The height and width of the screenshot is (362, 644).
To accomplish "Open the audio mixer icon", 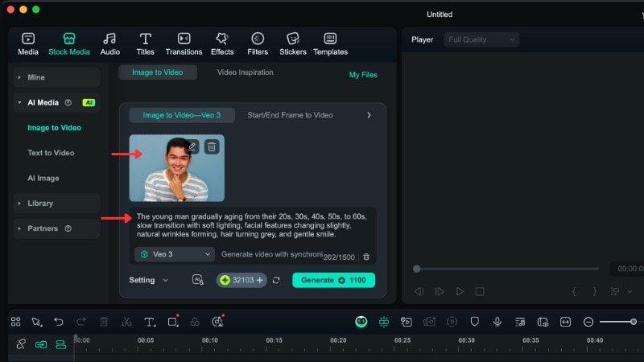I will point(520,322).
